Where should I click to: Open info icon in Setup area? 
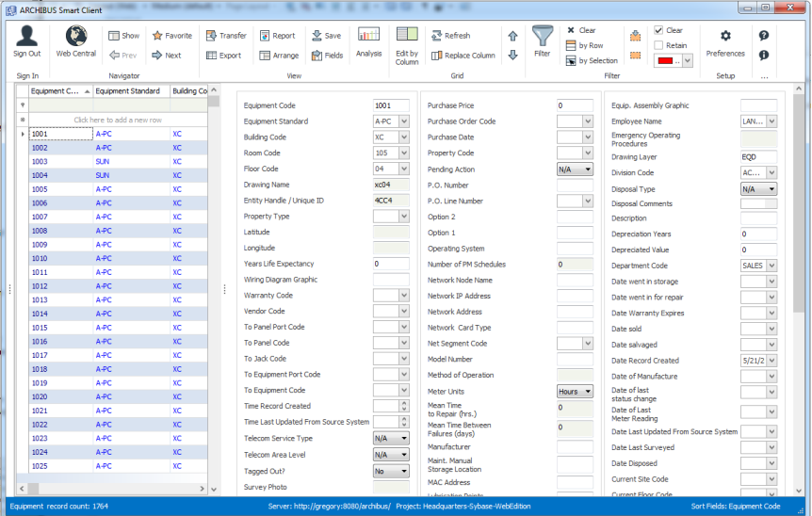[x=764, y=55]
